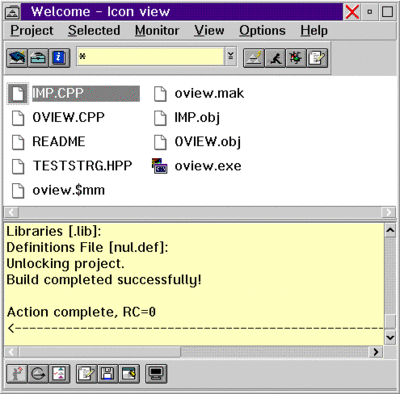Open the Options menu
Screen dimensions: 400x394
pyautogui.click(x=262, y=30)
